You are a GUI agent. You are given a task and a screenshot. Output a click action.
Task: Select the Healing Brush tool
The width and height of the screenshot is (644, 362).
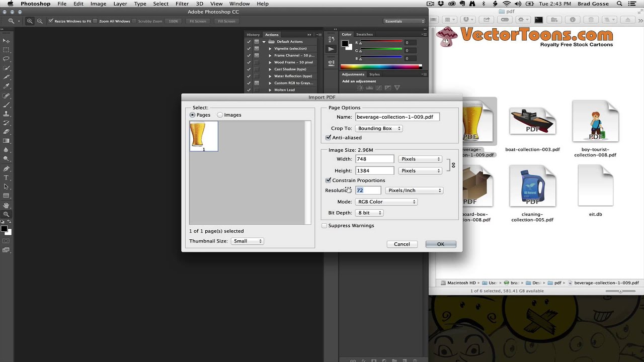7,96
